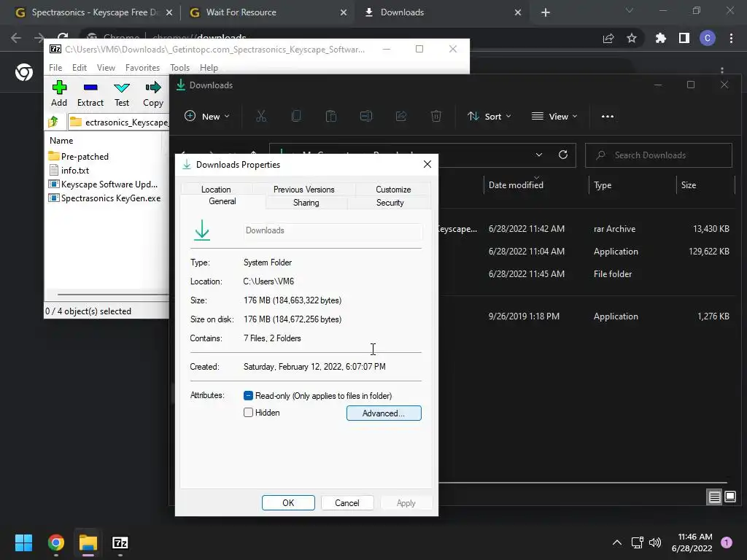
Task: Open the Help menu in 7-Zip
Action: point(209,68)
